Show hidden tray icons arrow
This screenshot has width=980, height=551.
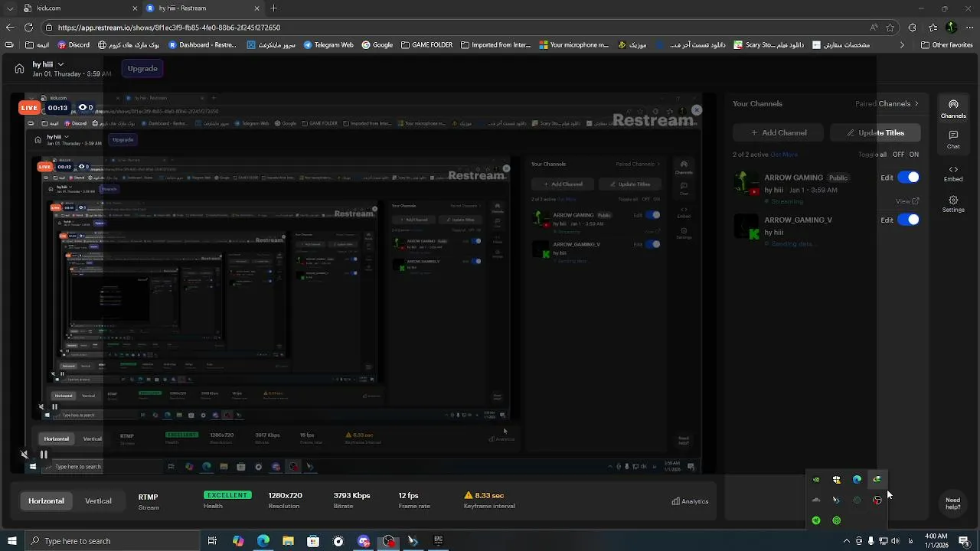point(846,541)
